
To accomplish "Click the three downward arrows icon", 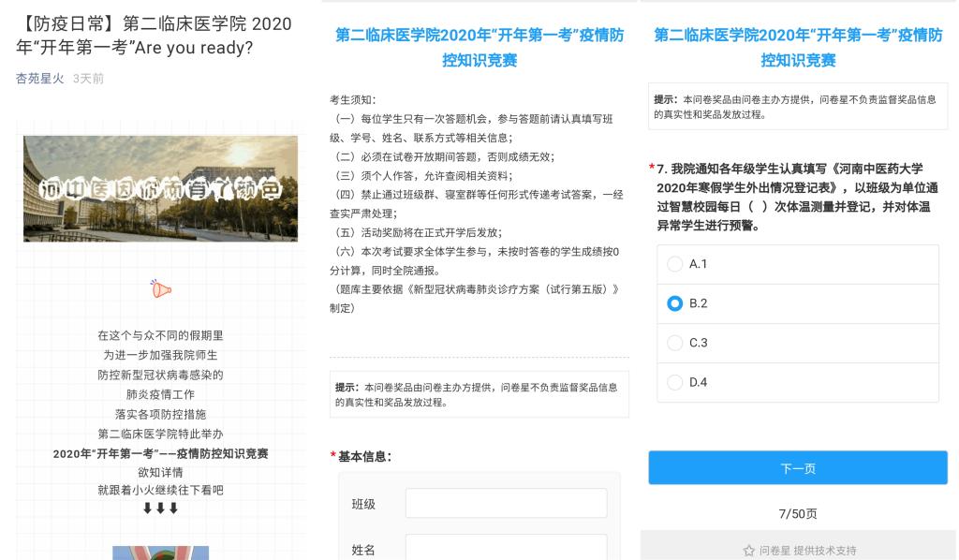I will click(x=160, y=508).
